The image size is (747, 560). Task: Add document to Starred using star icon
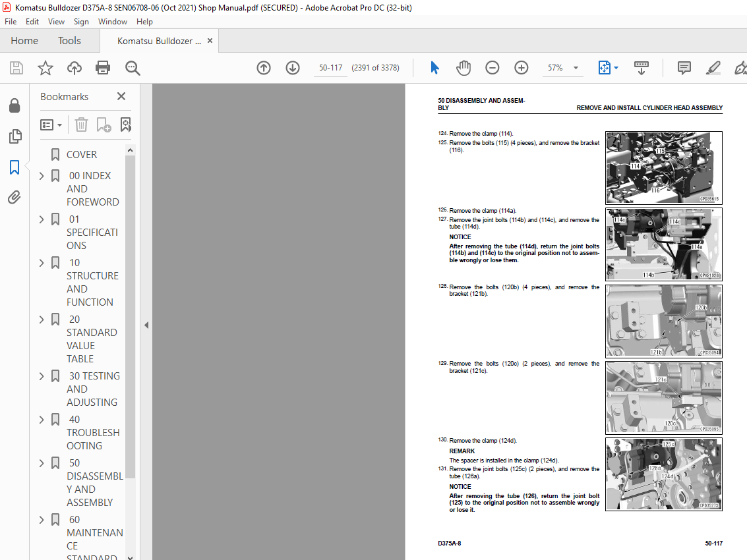[x=45, y=68]
